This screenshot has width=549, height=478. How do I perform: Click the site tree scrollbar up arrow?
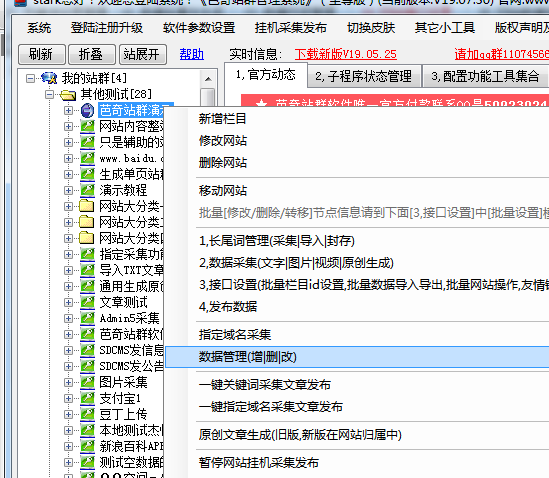click(x=208, y=79)
